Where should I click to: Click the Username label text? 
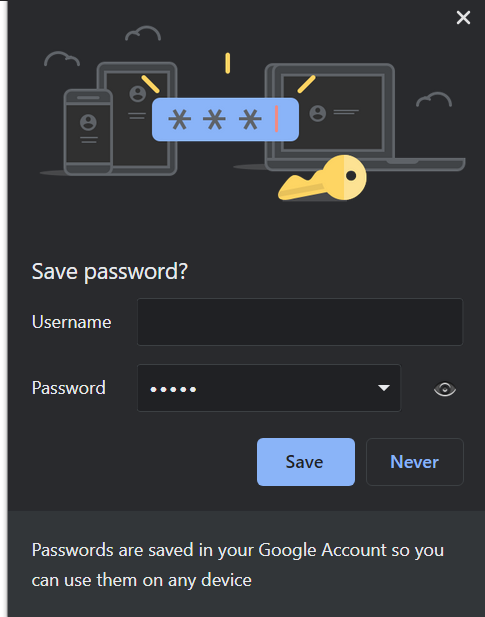72,322
